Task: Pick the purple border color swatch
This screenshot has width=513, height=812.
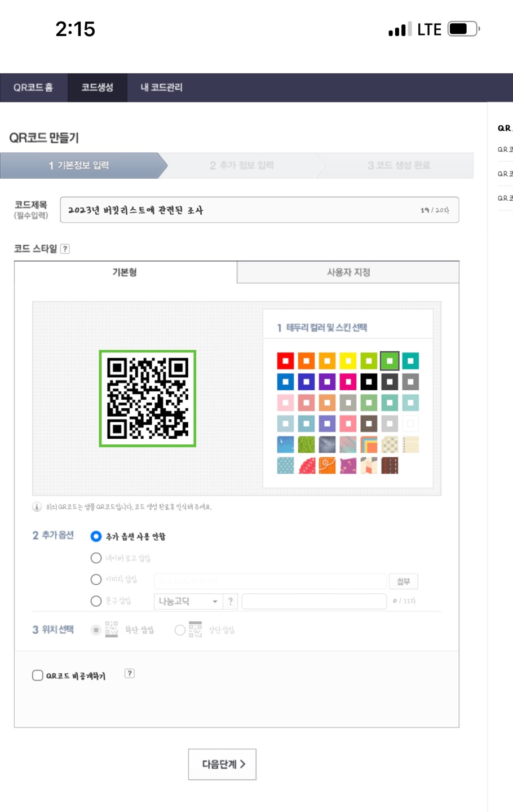Action: coord(327,382)
